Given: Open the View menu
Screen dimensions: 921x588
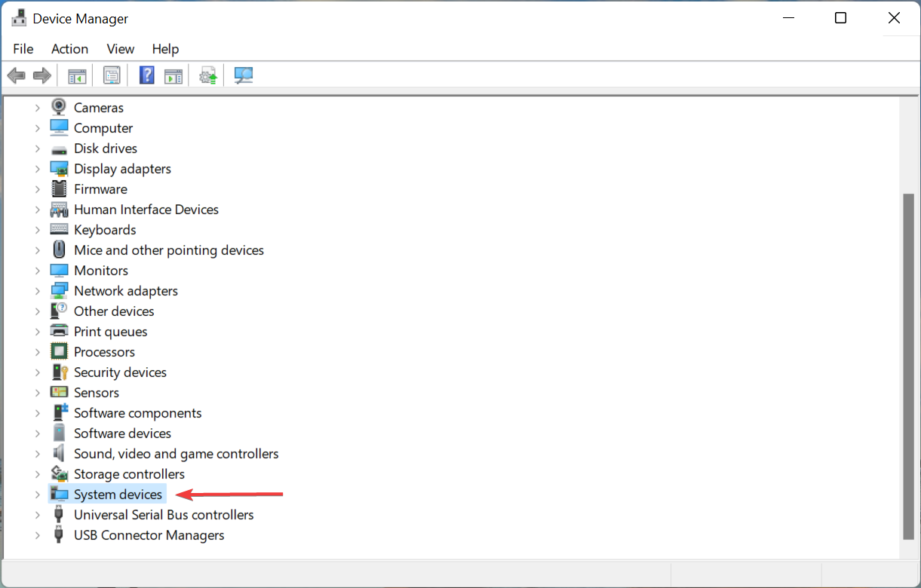Looking at the screenshot, I should click(x=120, y=48).
